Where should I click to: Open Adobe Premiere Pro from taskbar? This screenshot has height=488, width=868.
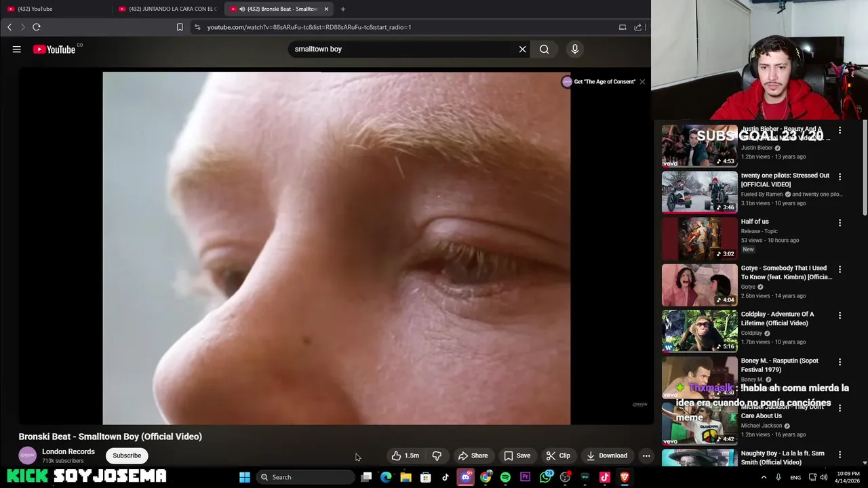(x=525, y=477)
